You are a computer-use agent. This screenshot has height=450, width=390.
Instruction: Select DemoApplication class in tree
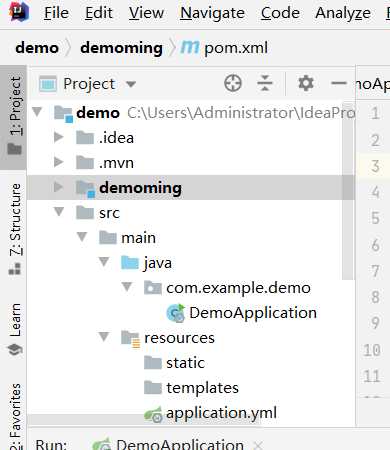click(x=191, y=313)
